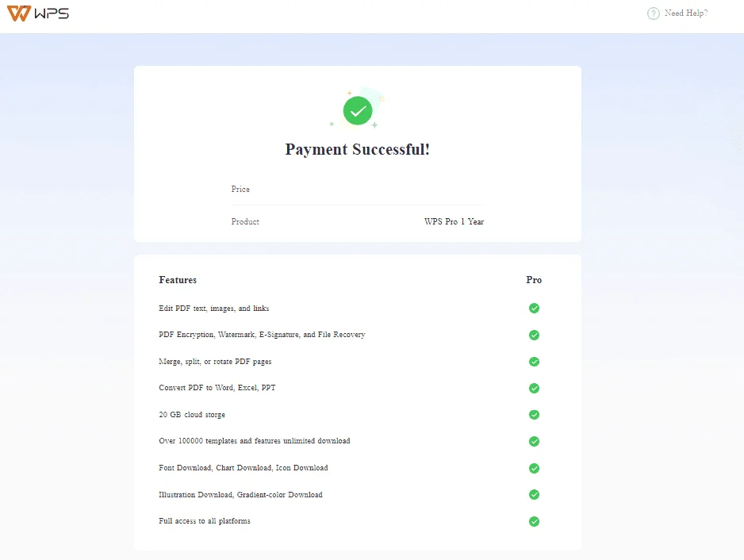The height and width of the screenshot is (560, 744).
Task: Click 'Full access to all platforms'
Action: click(x=205, y=521)
